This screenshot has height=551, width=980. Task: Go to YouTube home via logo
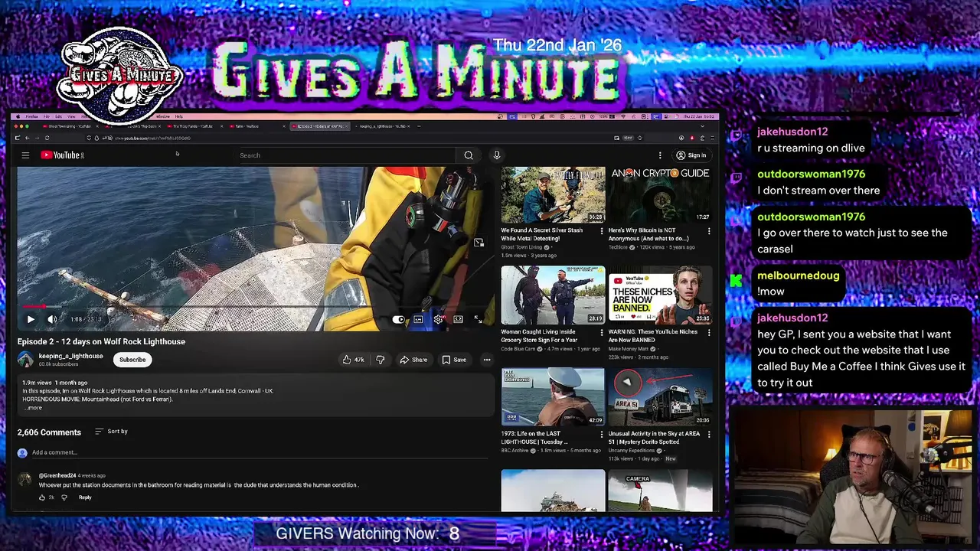[62, 155]
